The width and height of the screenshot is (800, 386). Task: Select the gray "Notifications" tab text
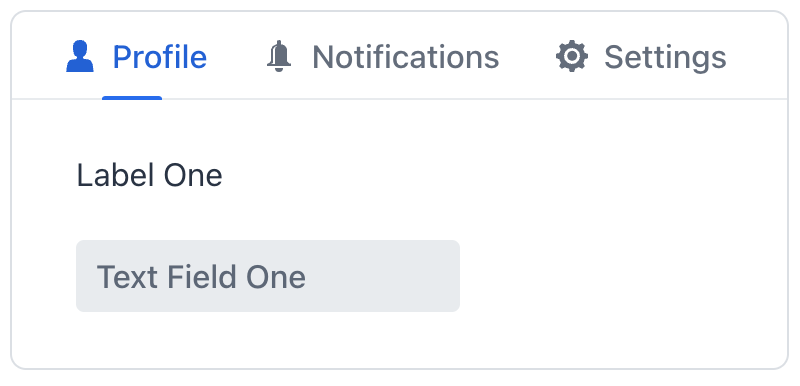[x=406, y=57]
